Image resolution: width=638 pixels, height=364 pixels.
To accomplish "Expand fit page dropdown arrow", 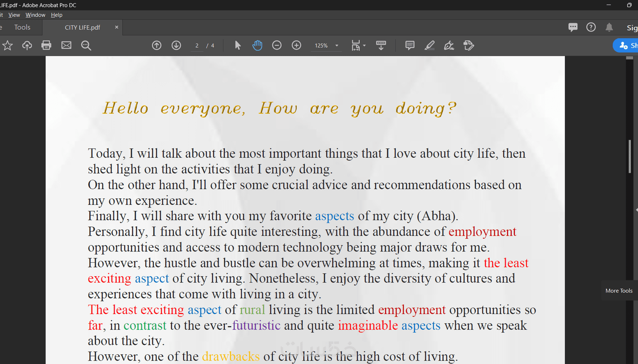I will [x=364, y=45].
